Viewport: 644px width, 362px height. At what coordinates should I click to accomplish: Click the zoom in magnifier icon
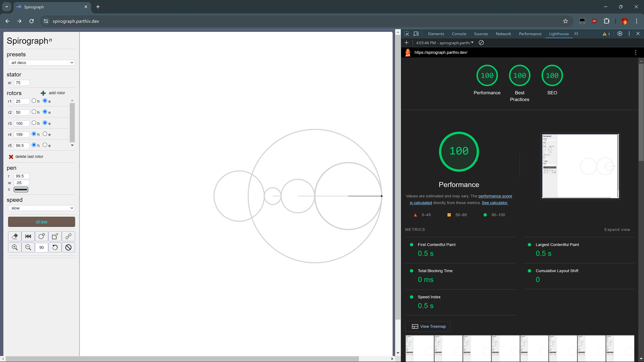click(x=15, y=247)
